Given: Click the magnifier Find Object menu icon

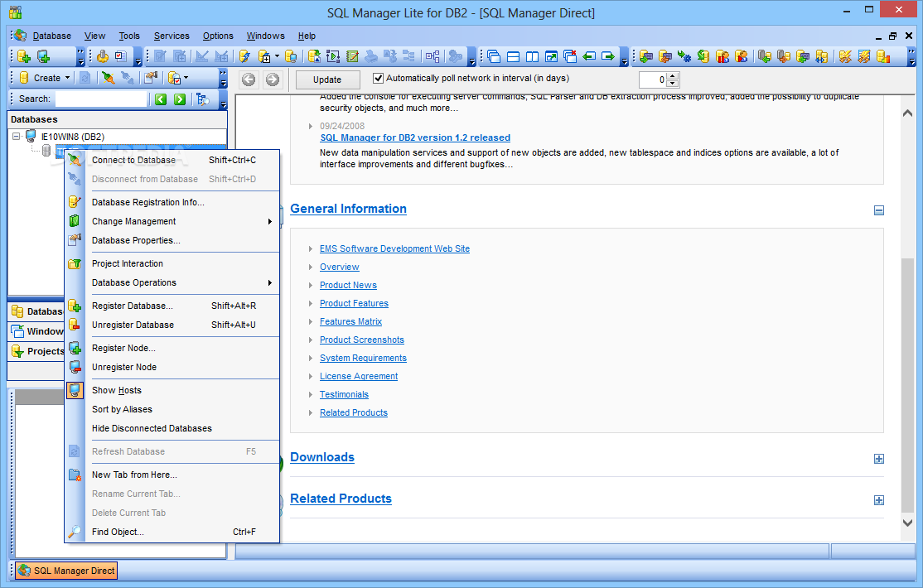Looking at the screenshot, I should click(75, 532).
